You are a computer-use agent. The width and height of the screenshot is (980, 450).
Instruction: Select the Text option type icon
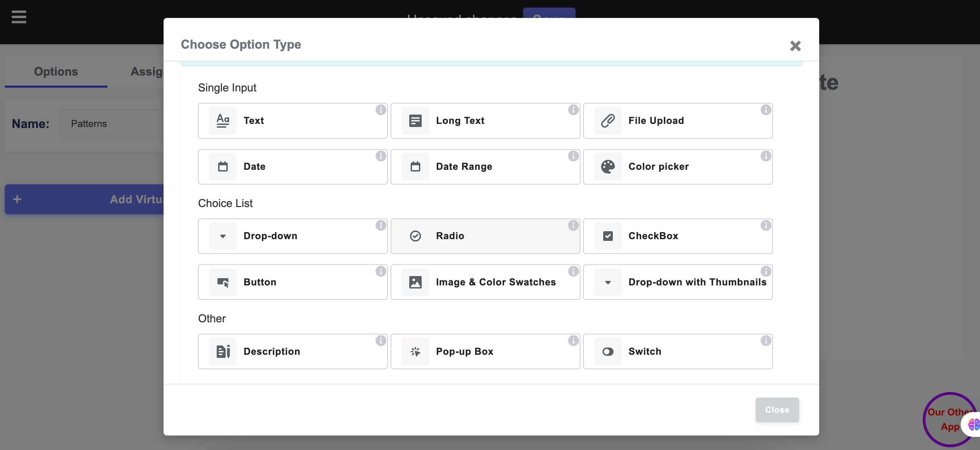pos(223,120)
